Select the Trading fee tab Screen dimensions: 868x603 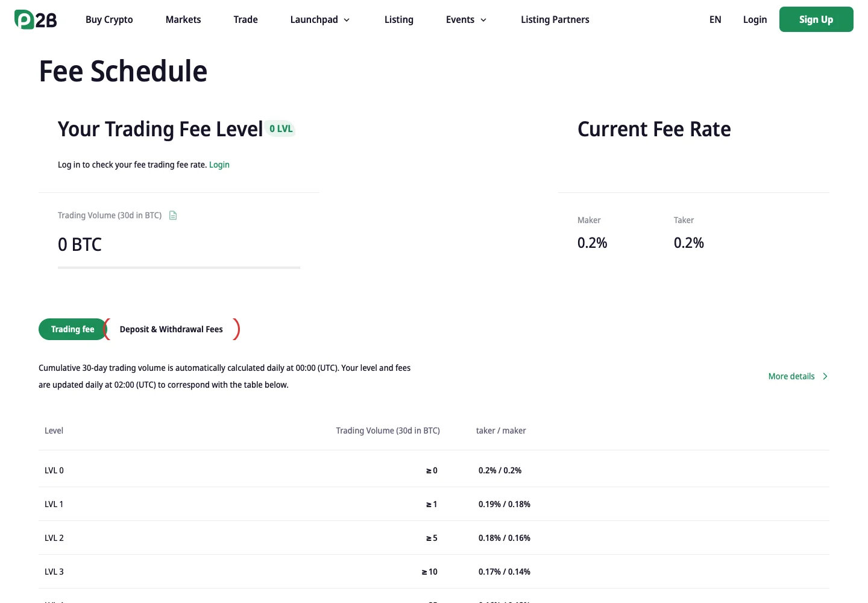click(x=72, y=329)
